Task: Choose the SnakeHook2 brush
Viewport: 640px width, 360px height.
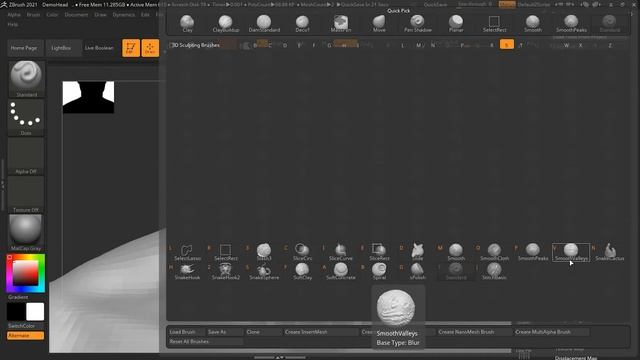Action: click(x=226, y=271)
